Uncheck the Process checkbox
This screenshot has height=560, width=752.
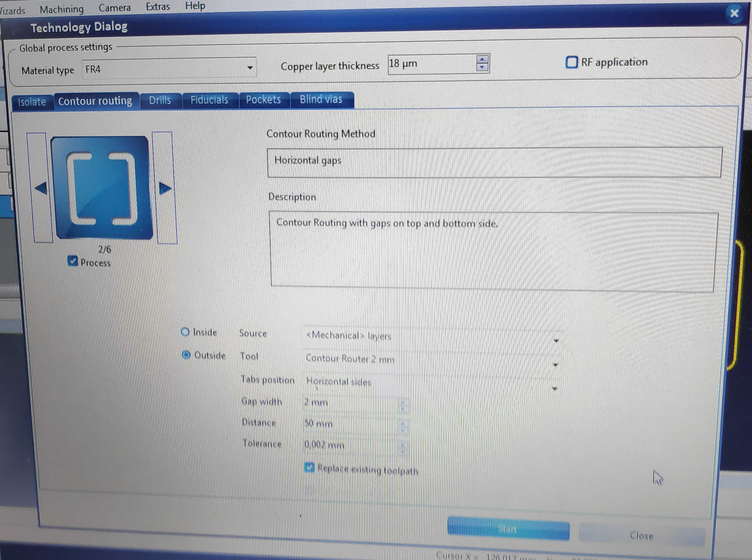[x=73, y=261]
